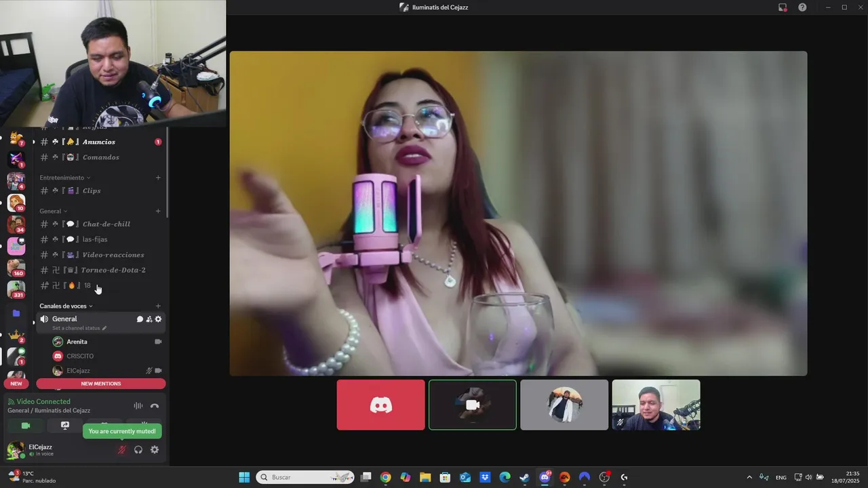Open the Comandos channel
The image size is (868, 488).
pyautogui.click(x=100, y=157)
